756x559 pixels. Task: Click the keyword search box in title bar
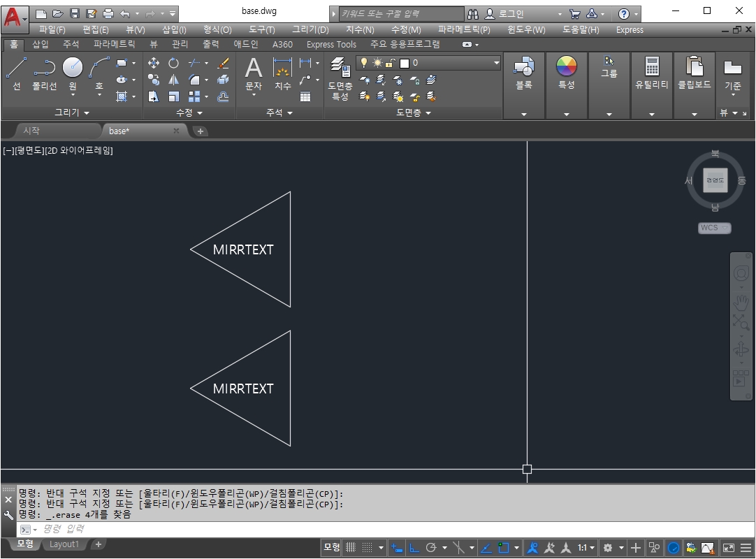point(401,13)
